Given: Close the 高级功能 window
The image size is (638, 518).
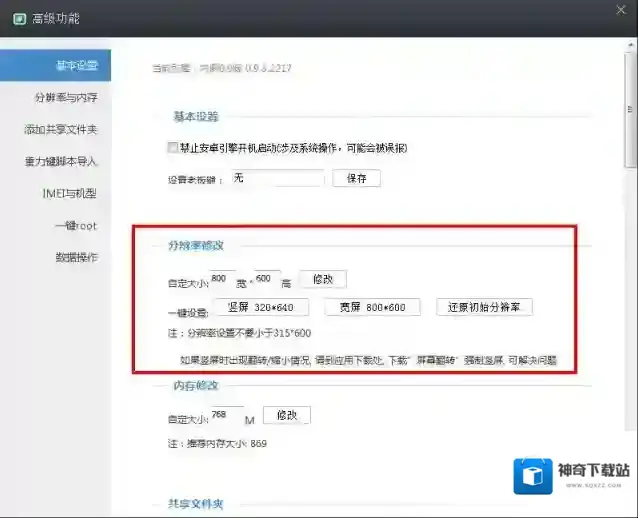Looking at the screenshot, I should [x=619, y=11].
